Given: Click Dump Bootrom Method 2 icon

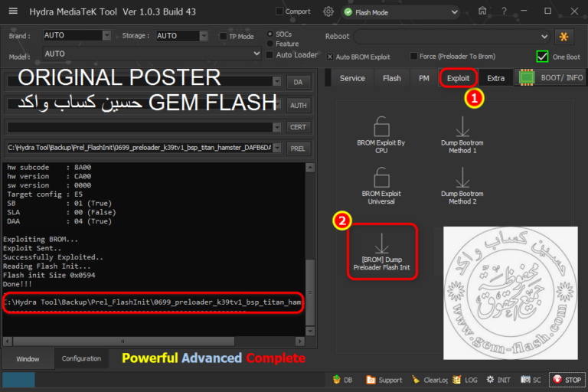Looking at the screenshot, I should point(462,178).
